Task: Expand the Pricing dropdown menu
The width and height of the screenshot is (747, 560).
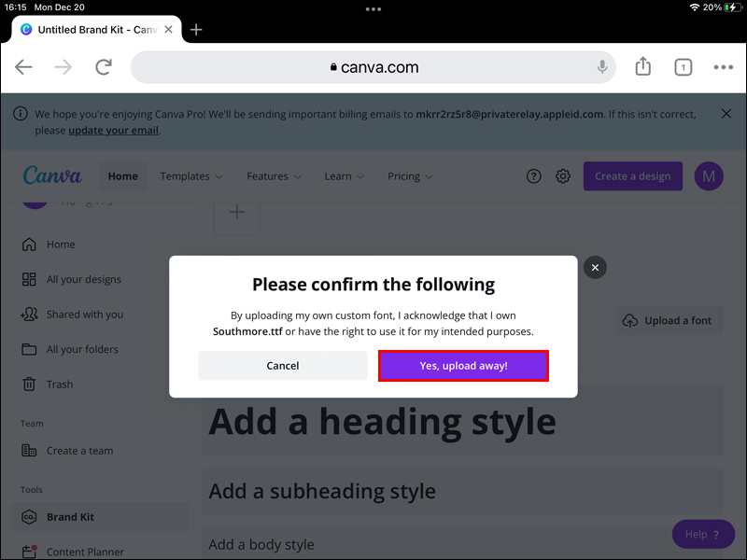Action: coord(410,176)
